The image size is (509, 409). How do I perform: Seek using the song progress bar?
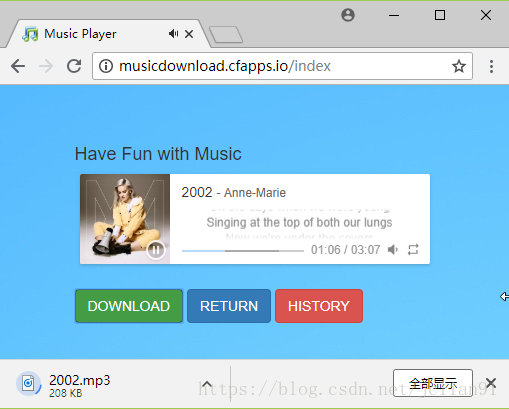pos(243,251)
